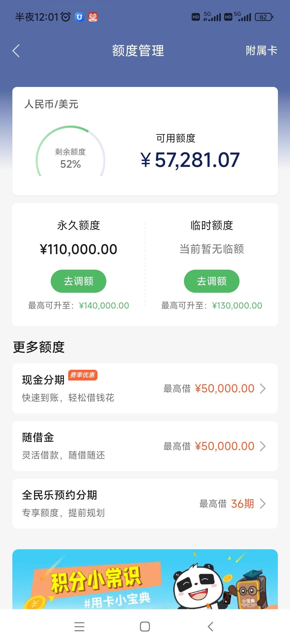Tap 去调额 under 永久额度
This screenshot has width=290, height=644.
tap(78, 281)
